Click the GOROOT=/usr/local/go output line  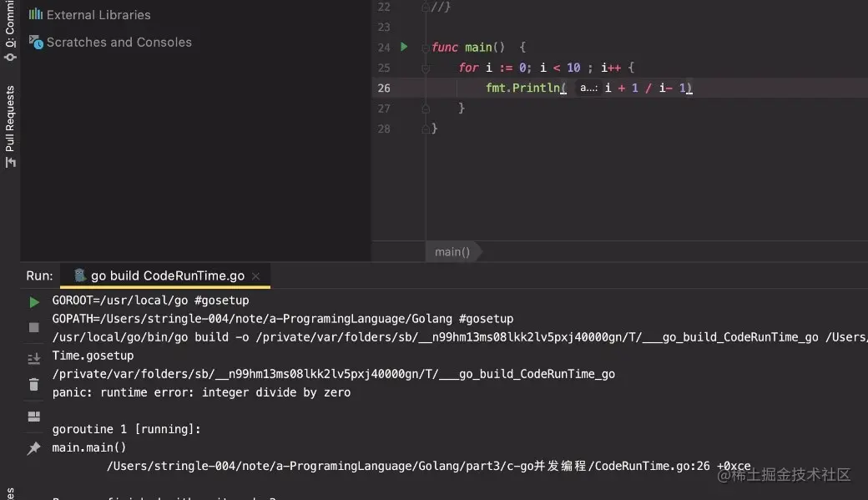[x=150, y=301]
